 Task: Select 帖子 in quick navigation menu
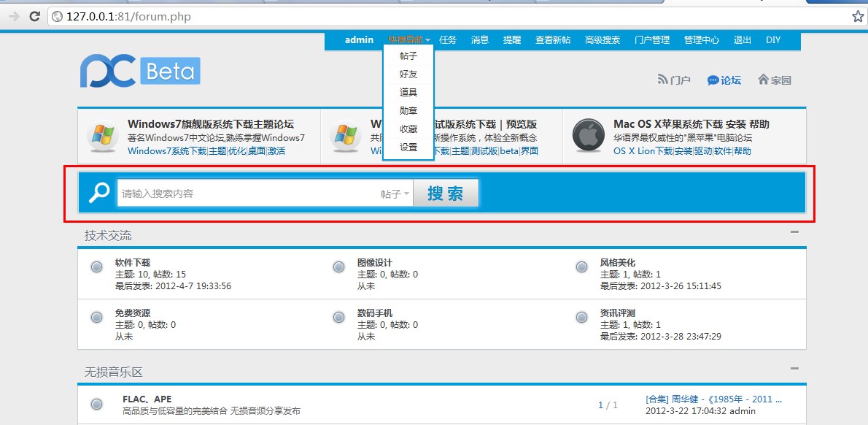pos(408,56)
